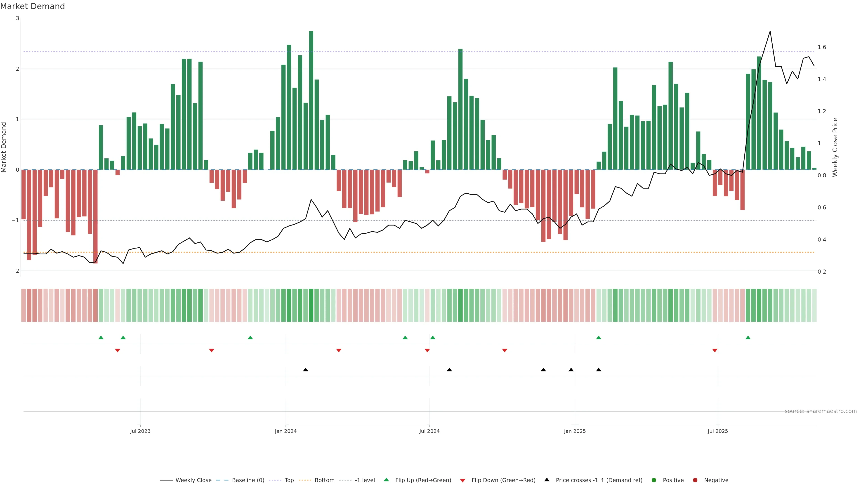The height and width of the screenshot is (488, 868).
Task: Click the Jan 2025 x-axis label
Action: [575, 431]
